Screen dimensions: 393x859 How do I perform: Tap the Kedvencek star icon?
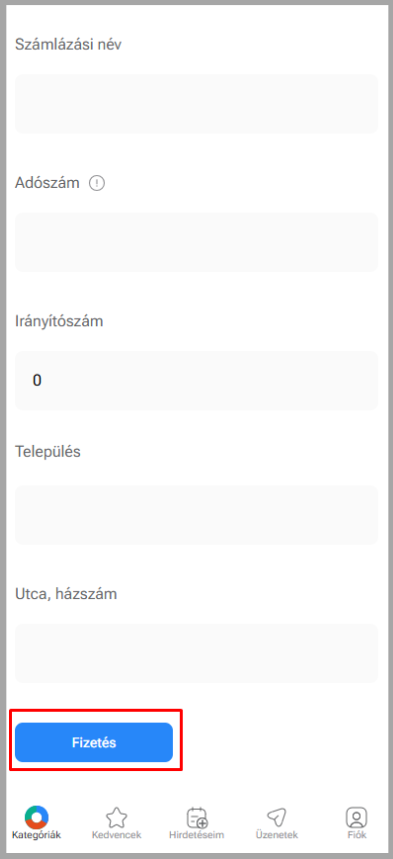pos(117,818)
